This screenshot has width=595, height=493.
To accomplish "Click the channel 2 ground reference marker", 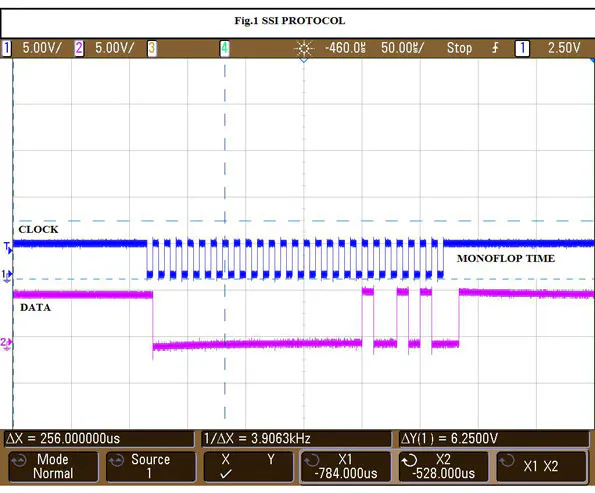I will (x=6, y=344).
